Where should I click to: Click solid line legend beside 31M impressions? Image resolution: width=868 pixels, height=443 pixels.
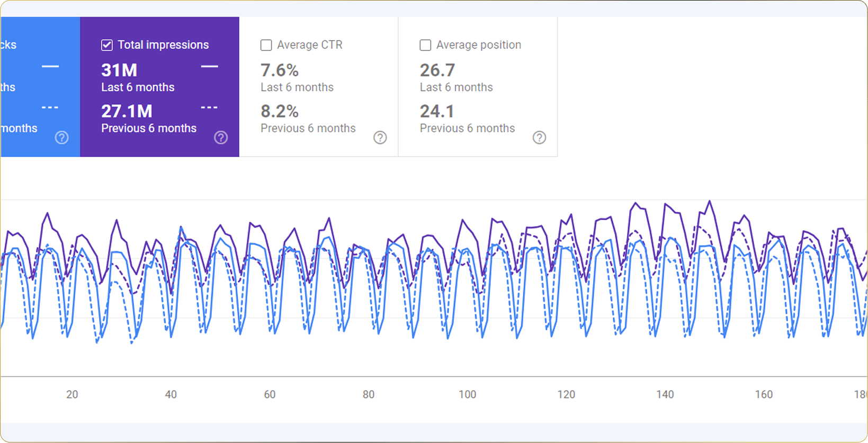[209, 67]
